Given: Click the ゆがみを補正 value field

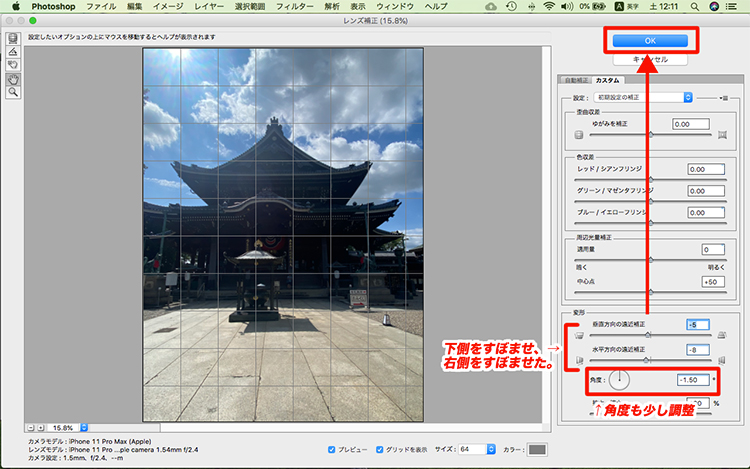Looking at the screenshot, I should click(x=691, y=124).
